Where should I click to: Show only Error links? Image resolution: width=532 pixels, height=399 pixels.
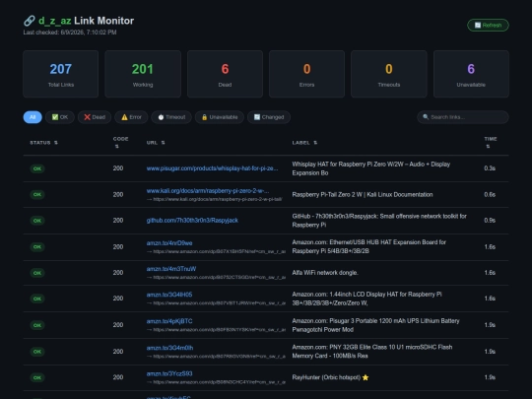pos(131,117)
